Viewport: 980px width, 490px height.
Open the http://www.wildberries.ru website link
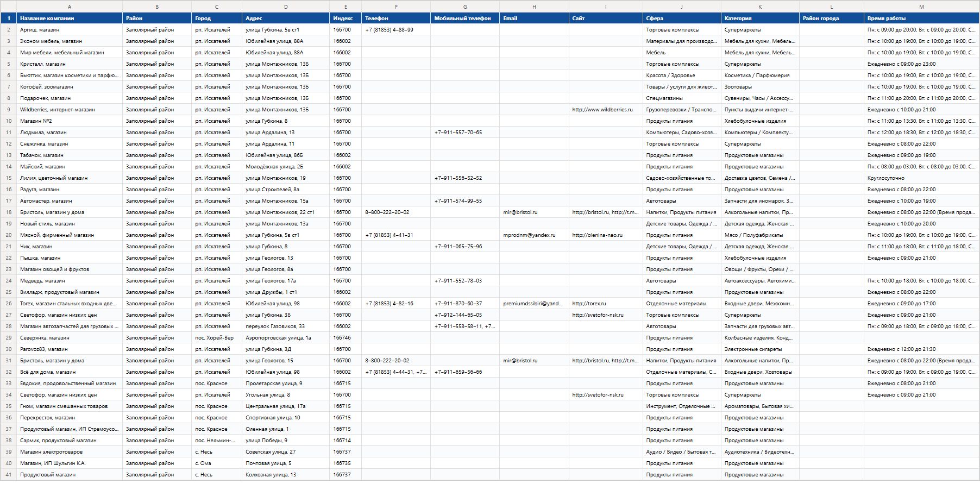pos(602,110)
